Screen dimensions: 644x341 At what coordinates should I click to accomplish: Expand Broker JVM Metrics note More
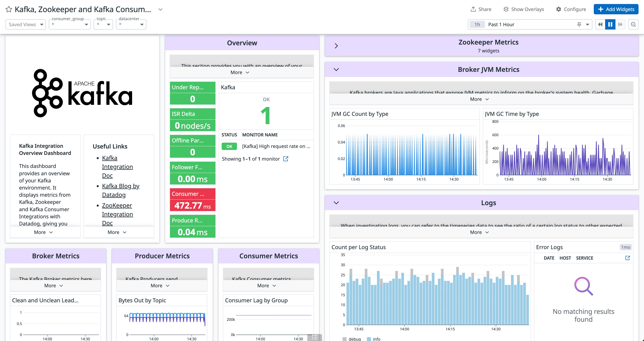(479, 99)
